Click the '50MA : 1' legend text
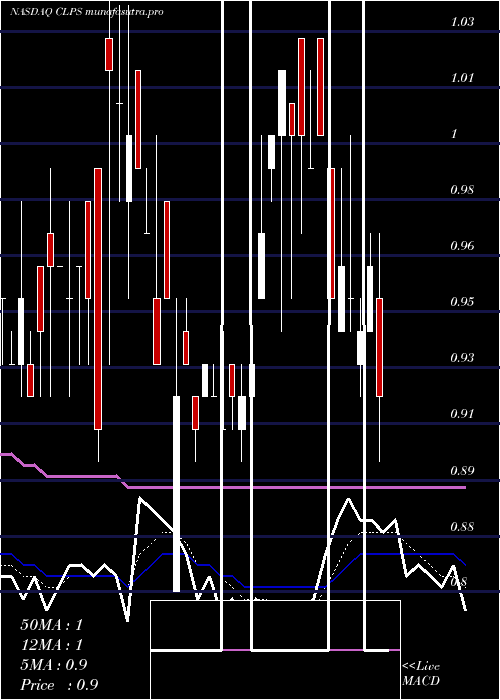This screenshot has width=500, height=700. (52, 625)
